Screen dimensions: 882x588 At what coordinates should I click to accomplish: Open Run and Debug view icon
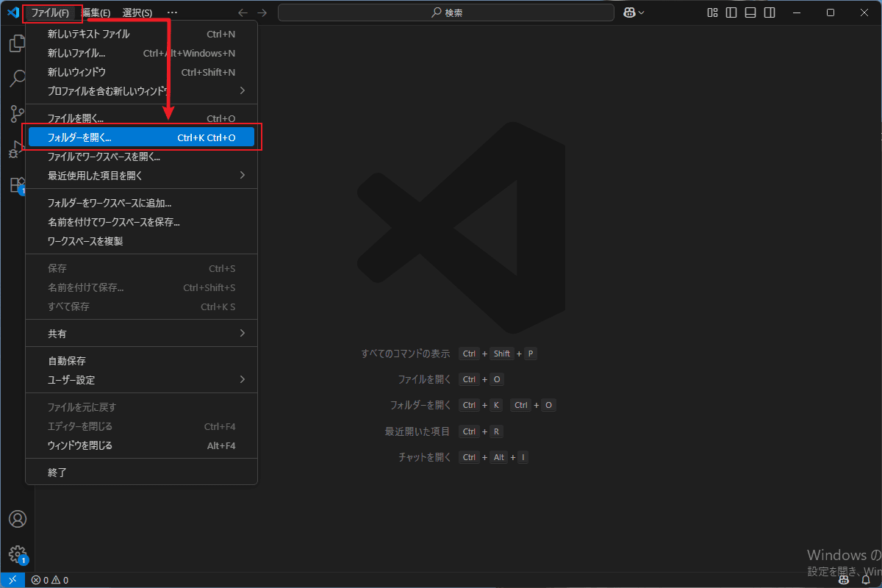click(17, 149)
